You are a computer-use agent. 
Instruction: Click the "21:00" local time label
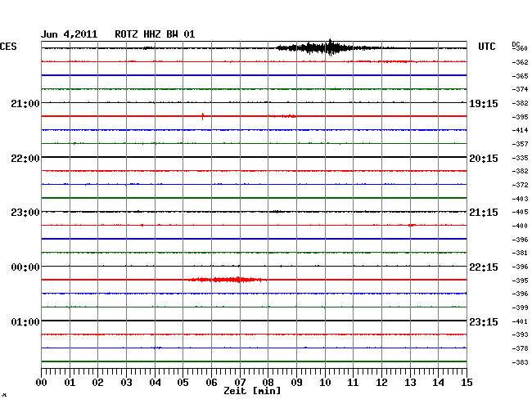25,104
